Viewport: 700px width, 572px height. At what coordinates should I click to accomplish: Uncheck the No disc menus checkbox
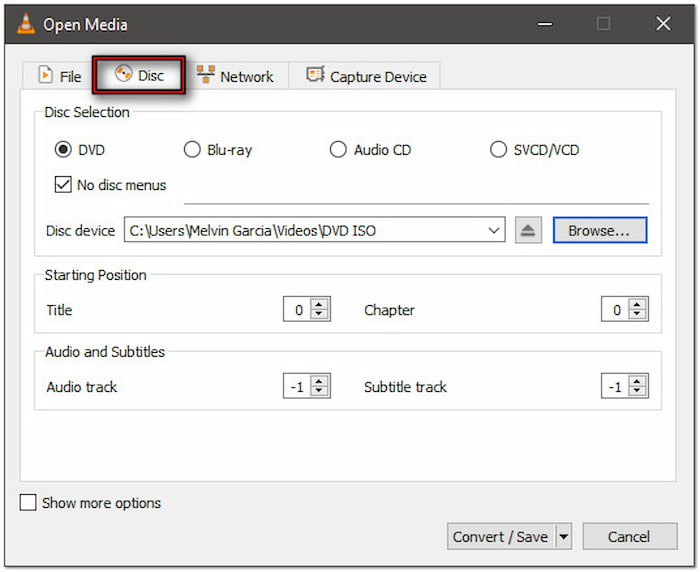coord(63,185)
